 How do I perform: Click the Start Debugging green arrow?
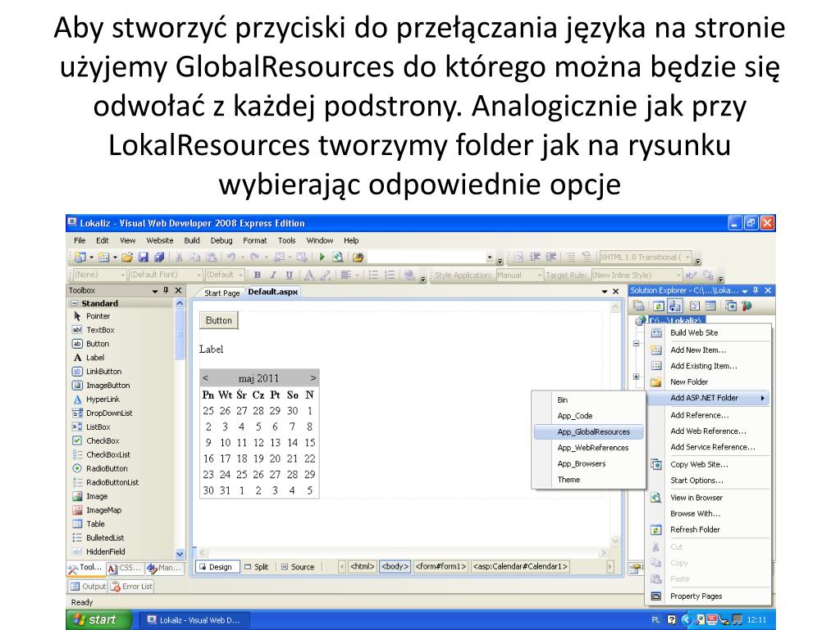point(322,257)
